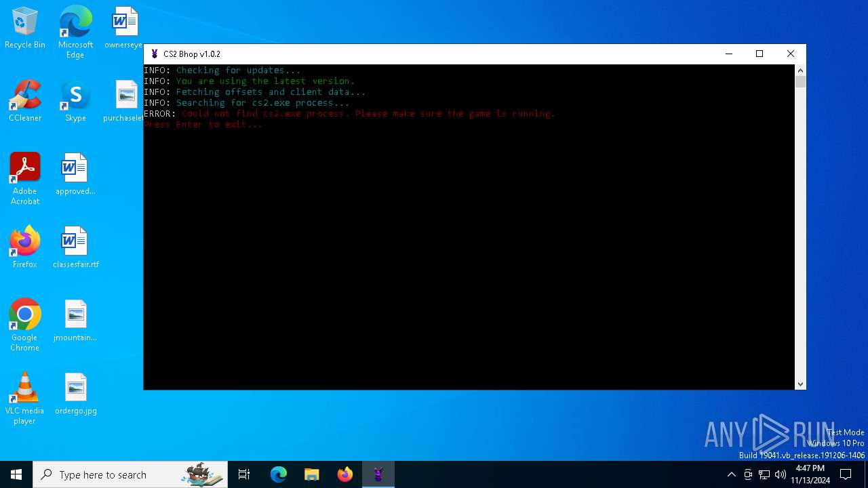Select ordergo.jpg desktop file
This screenshot has height=488, width=868.
pyautogui.click(x=75, y=394)
